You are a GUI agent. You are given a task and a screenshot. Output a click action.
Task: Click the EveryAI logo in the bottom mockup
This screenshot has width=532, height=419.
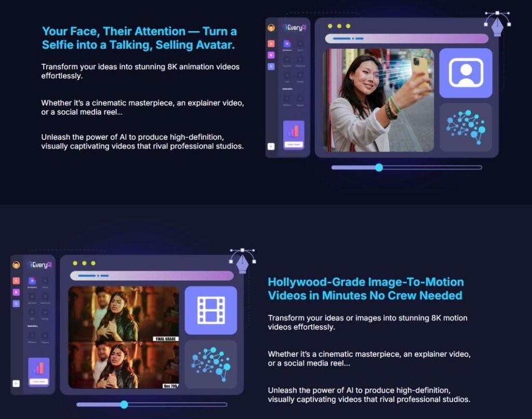(x=40, y=265)
